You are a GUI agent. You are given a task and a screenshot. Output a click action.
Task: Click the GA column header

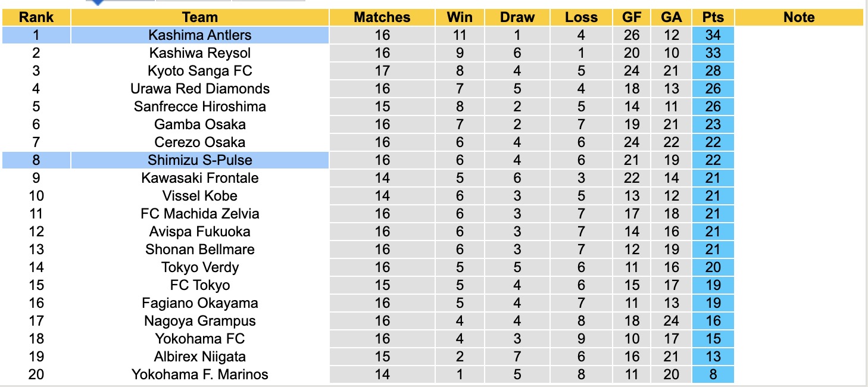671,17
